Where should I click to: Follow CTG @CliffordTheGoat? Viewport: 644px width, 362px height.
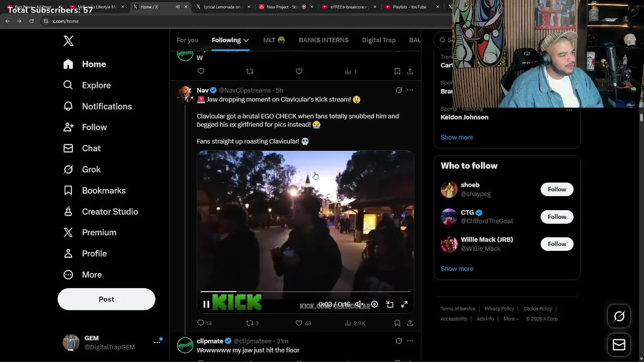557,217
